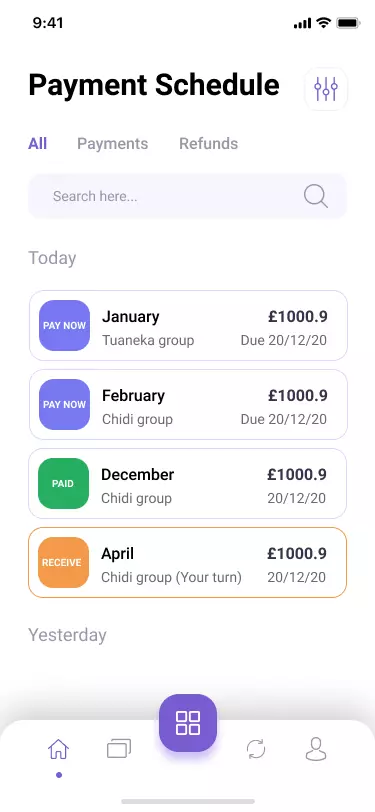Tap the orange RECEIVE button for April
Screen dimensions: 375x812
click(x=63, y=562)
